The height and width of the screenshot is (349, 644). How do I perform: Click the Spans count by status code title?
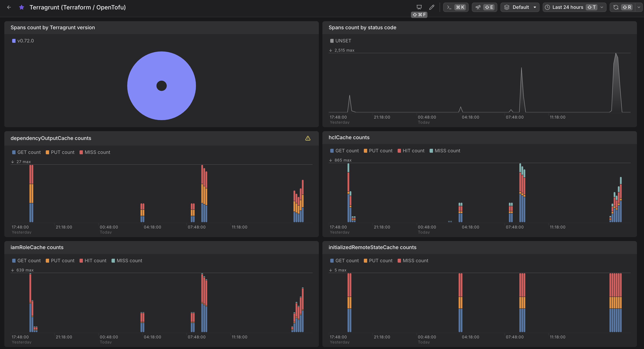[362, 27]
